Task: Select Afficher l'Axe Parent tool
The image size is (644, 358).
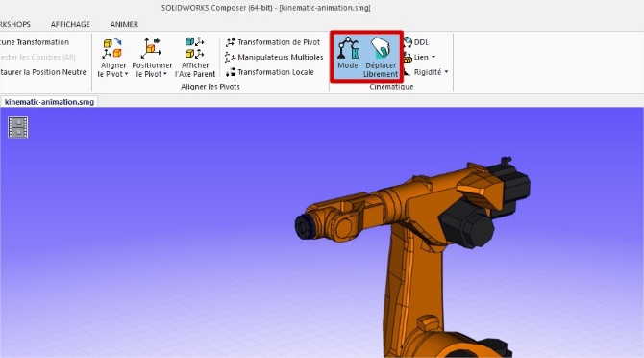Action: point(195,57)
